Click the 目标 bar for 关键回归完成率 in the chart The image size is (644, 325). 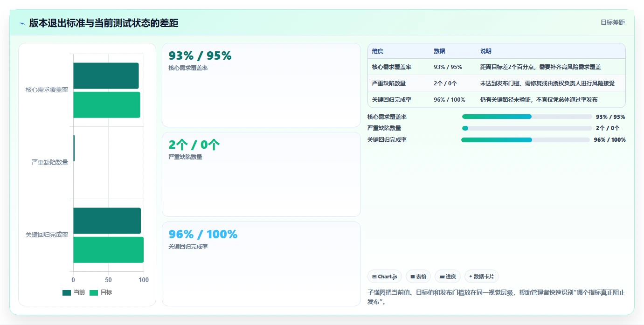(108, 250)
